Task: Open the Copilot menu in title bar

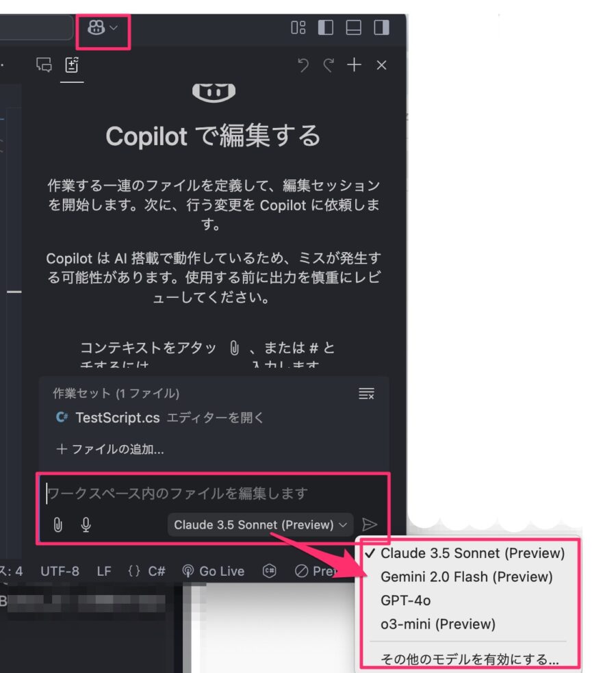Action: (102, 28)
